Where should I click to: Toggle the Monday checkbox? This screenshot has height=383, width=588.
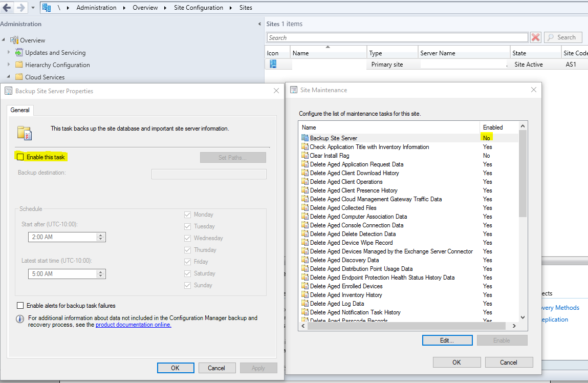coord(187,215)
